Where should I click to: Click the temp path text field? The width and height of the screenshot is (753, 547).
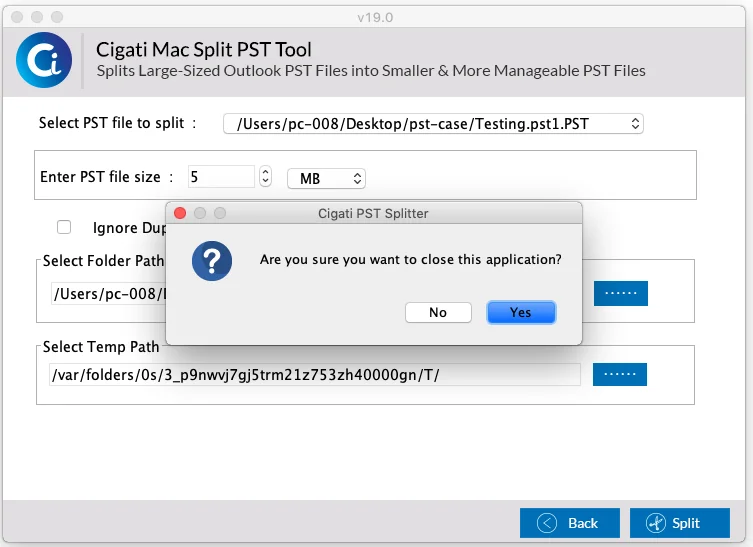(315, 375)
